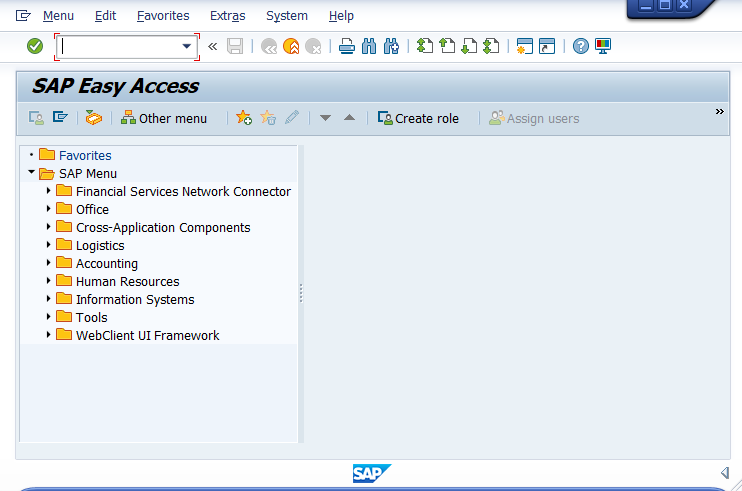Click the Next Page icon

point(469,46)
